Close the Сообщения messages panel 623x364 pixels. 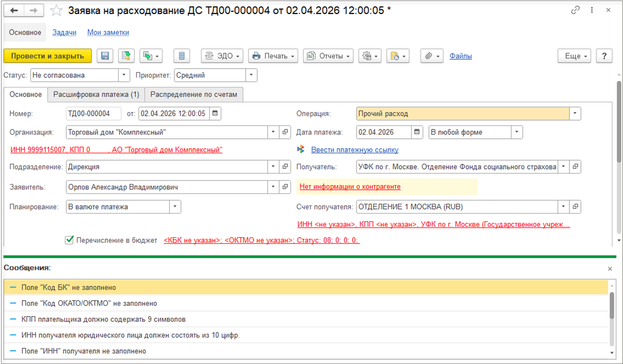(610, 268)
